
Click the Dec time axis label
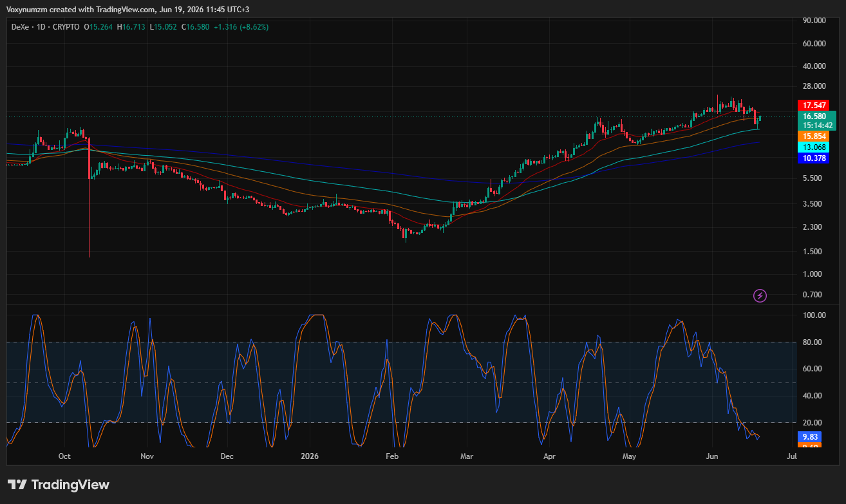[x=227, y=456]
